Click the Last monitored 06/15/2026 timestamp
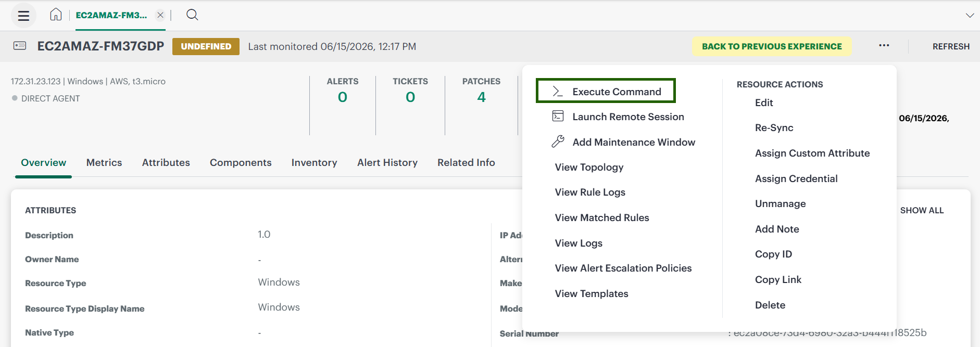 click(x=332, y=46)
